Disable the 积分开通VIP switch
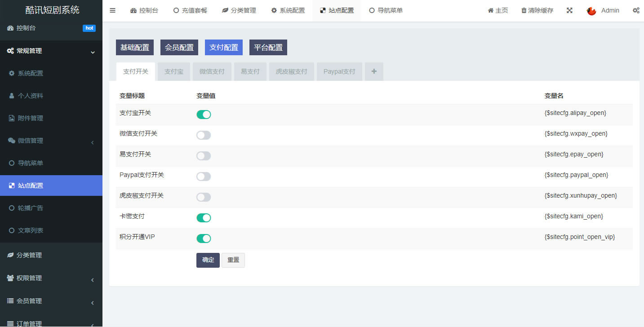 click(204, 239)
